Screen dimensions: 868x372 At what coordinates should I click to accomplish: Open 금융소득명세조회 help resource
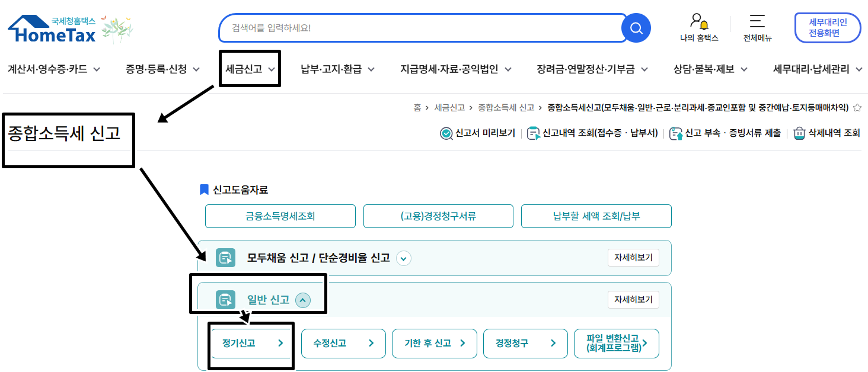click(x=280, y=216)
